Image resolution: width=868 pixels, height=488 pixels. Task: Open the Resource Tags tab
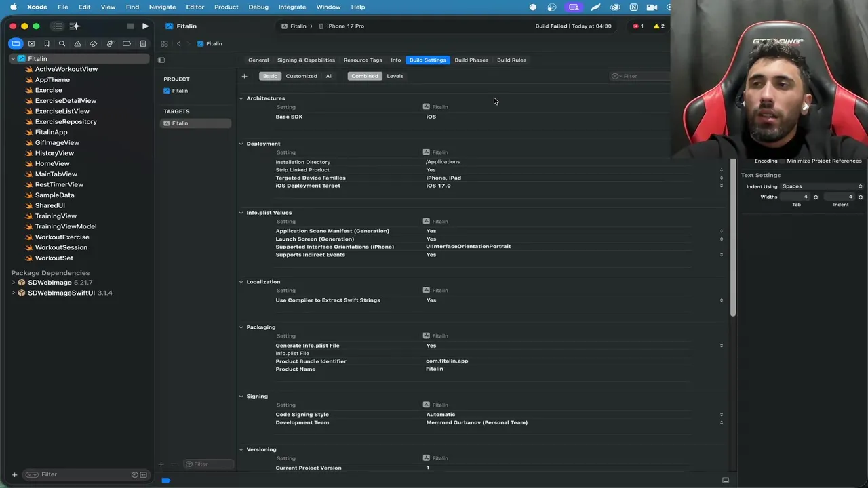coord(363,60)
